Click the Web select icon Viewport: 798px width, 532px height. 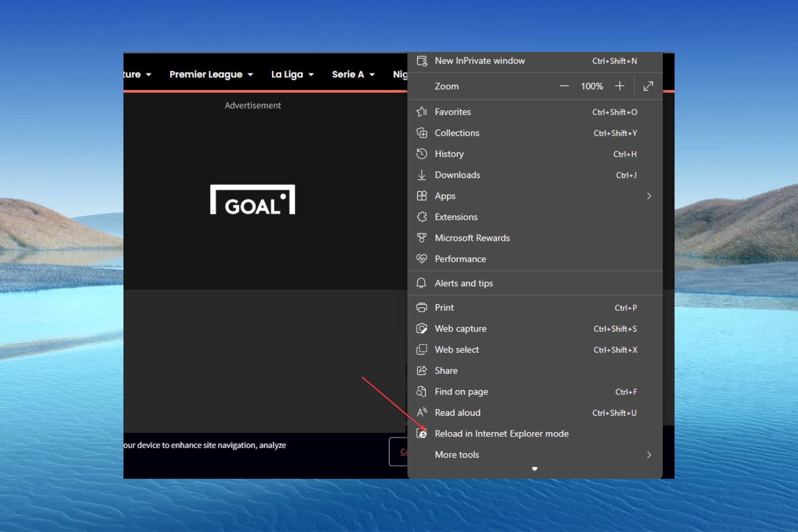[422, 350]
